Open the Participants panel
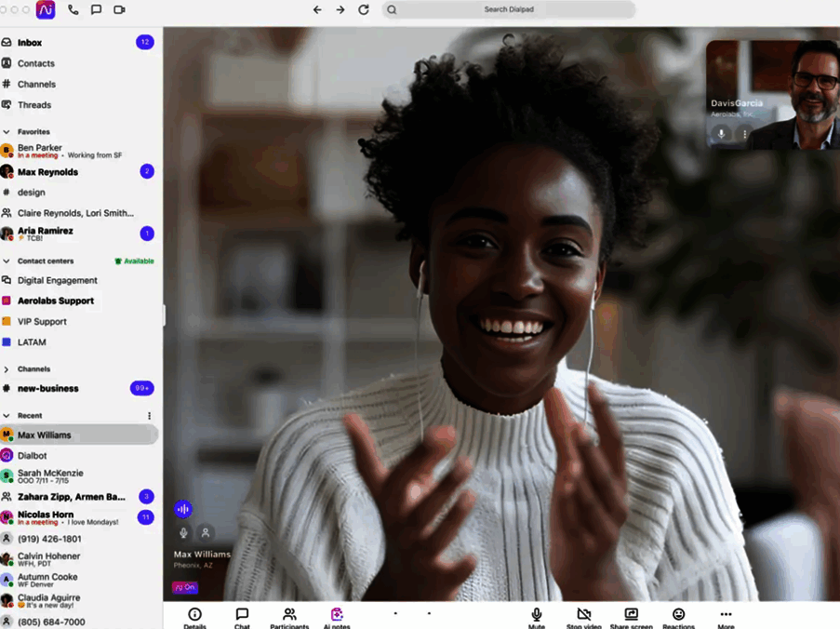Viewport: 840px width, 629px height. (289, 615)
